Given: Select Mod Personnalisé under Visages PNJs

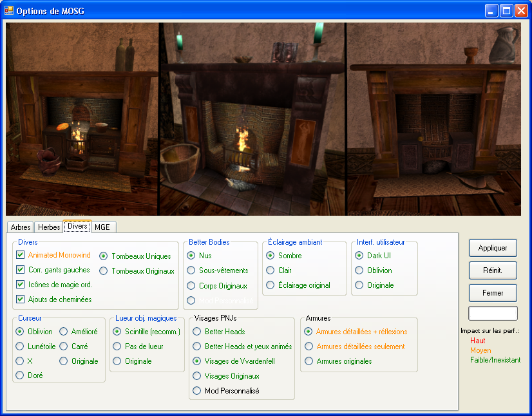Looking at the screenshot, I should (x=197, y=390).
